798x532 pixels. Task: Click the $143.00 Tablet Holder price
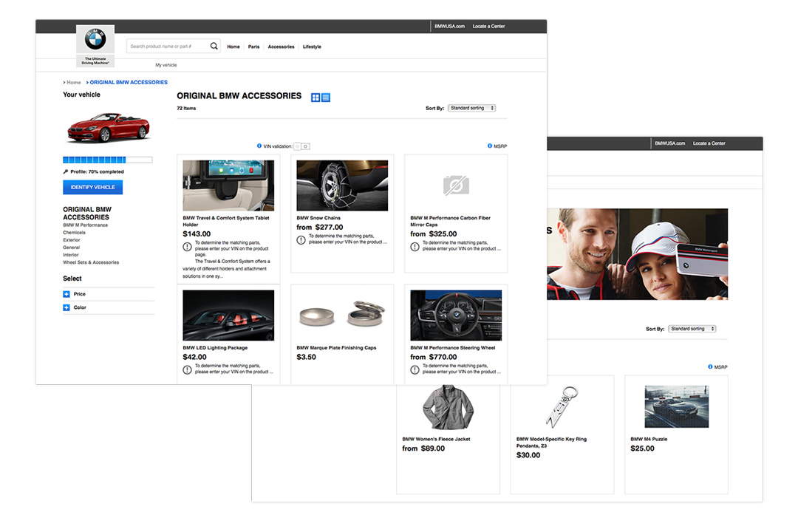(x=197, y=233)
